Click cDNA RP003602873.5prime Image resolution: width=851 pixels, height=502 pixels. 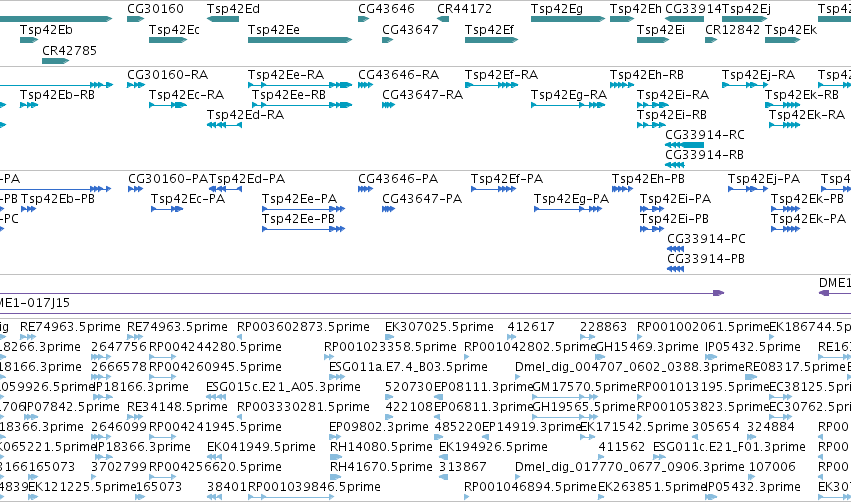[303, 327]
